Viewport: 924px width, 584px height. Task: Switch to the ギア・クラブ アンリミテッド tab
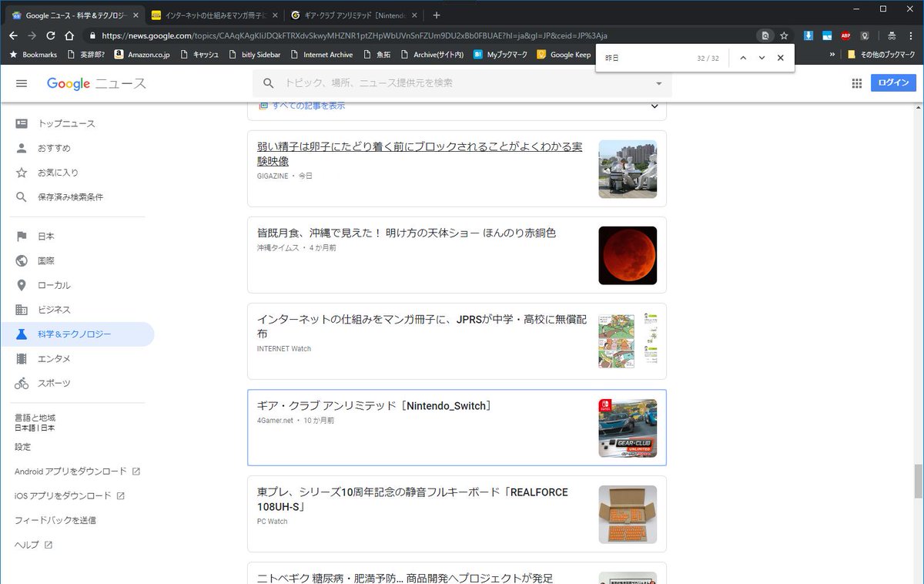click(x=353, y=15)
